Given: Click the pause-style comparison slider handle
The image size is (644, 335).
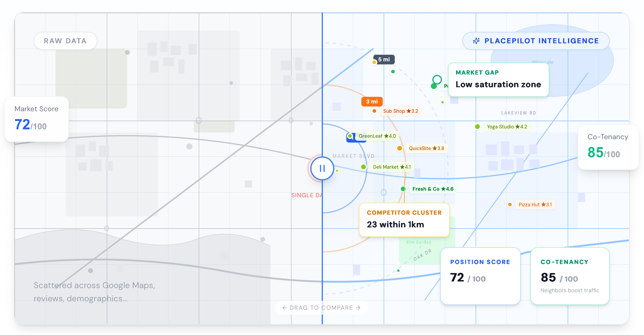Looking at the screenshot, I should 322,168.
